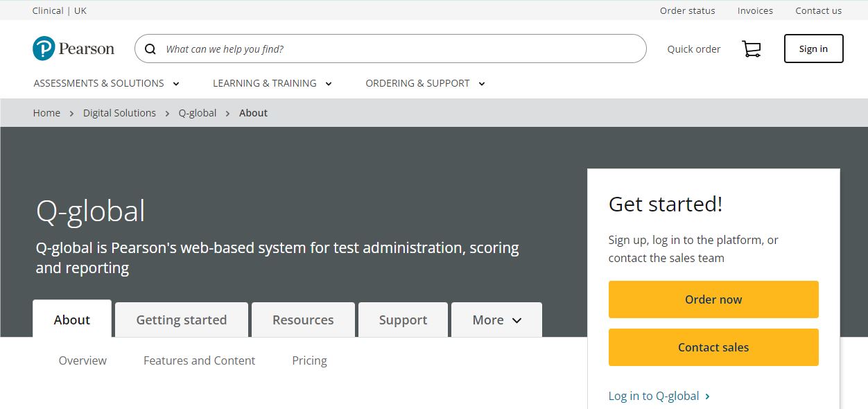Check Order status link

pos(687,10)
